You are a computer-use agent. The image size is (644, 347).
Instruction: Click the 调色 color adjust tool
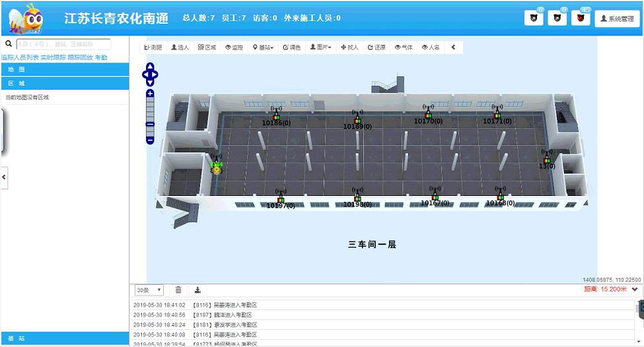tap(291, 47)
